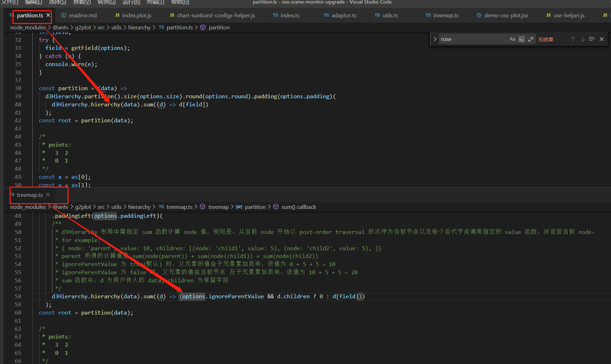The width and height of the screenshot is (611, 364).
Task: Click @antv in the treemap.ts breadcrumb
Action: pyautogui.click(x=60, y=207)
